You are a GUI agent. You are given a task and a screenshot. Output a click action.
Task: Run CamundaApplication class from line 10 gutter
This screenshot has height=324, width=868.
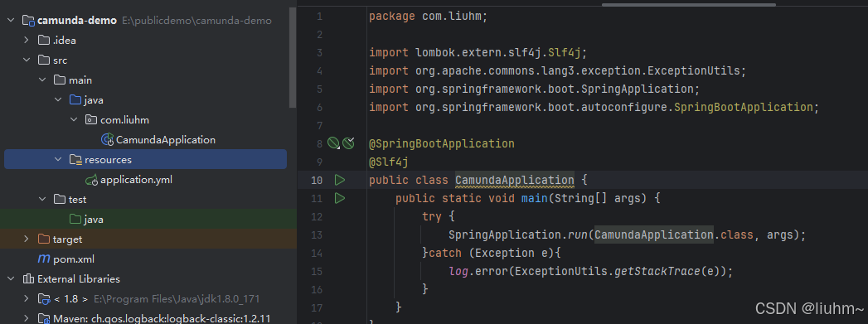pyautogui.click(x=339, y=180)
